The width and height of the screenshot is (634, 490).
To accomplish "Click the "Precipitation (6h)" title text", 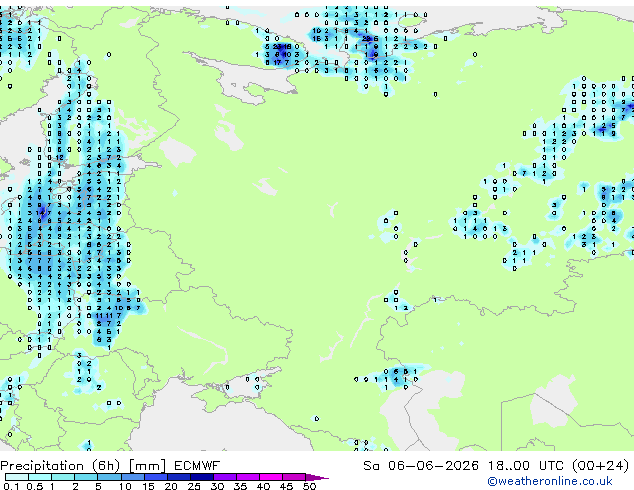I will click(60, 466).
